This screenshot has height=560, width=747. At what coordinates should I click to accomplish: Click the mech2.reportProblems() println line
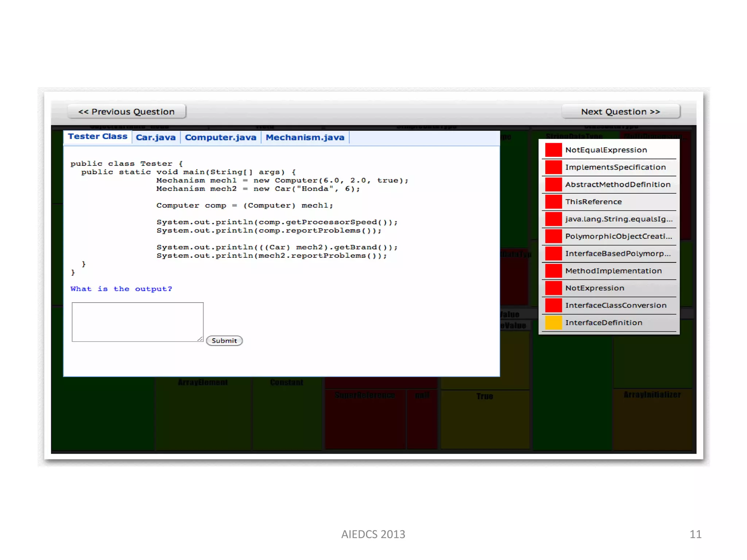[x=272, y=256]
